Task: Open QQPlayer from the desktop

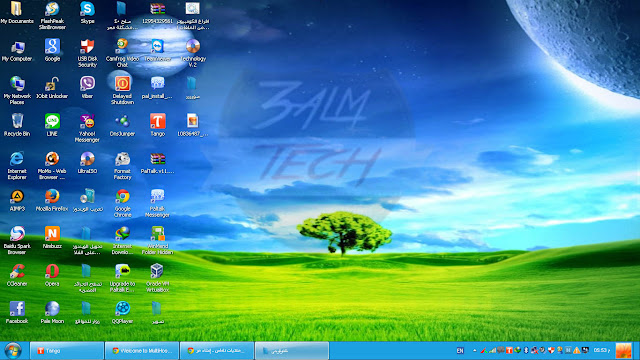Action: coord(122,313)
